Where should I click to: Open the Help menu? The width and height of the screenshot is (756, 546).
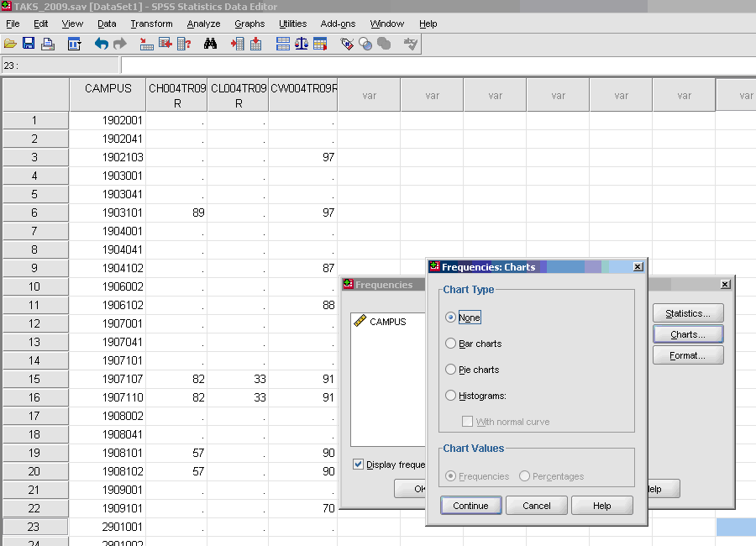pos(428,24)
